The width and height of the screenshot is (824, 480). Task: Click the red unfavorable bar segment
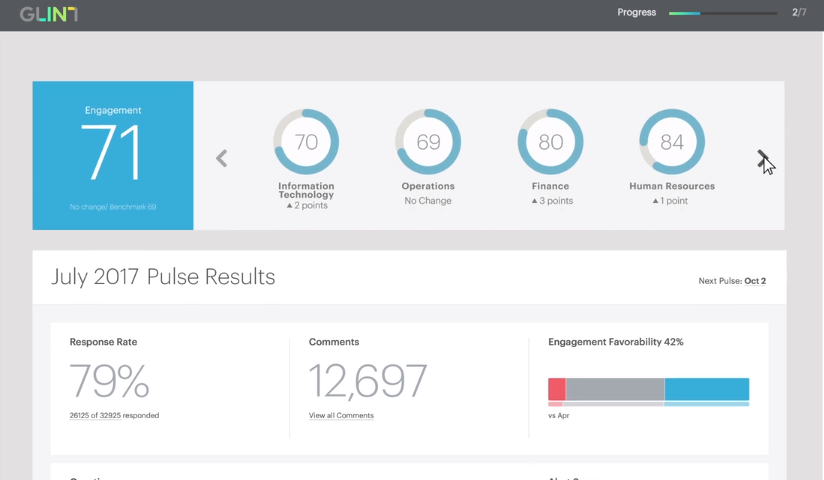[557, 389]
